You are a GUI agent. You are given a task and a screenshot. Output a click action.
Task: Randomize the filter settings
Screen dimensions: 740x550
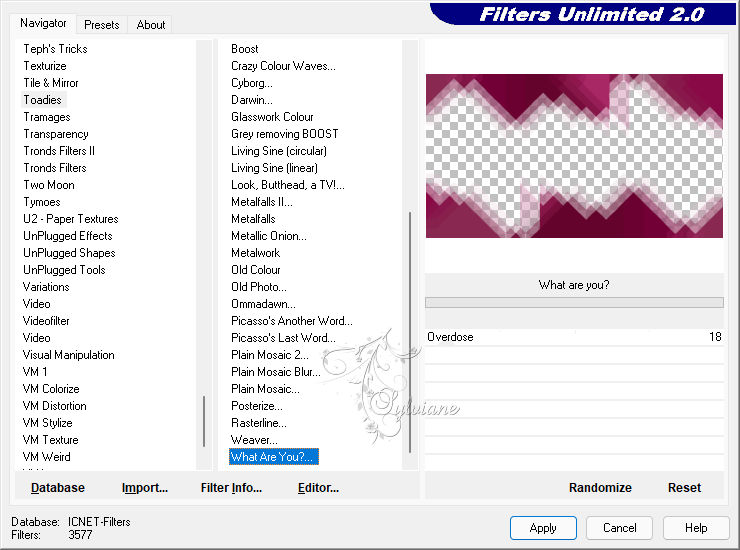(x=600, y=488)
